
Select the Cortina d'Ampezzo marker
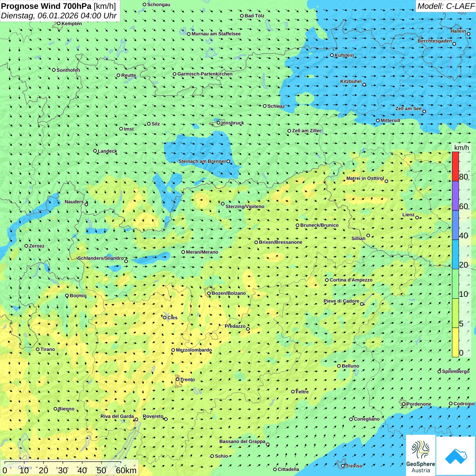[x=327, y=280]
